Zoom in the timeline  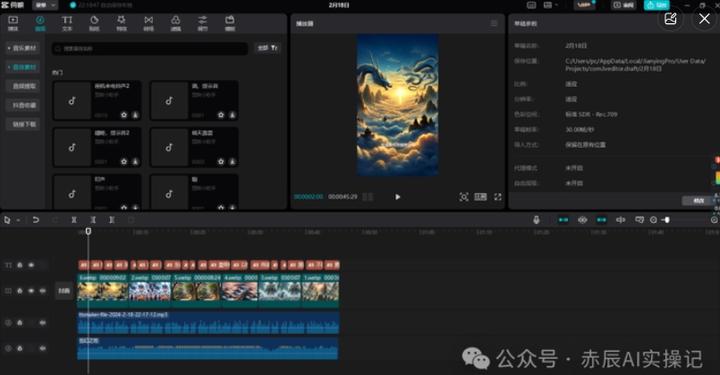[714, 220]
